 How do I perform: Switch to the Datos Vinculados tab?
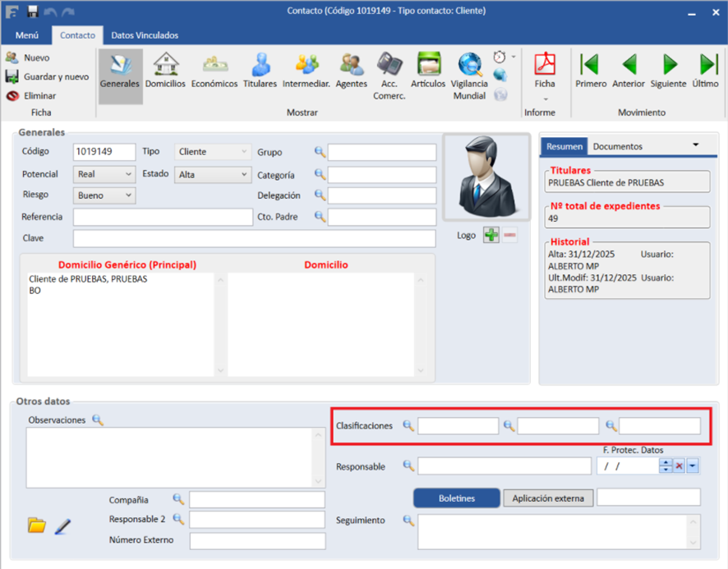pos(145,35)
